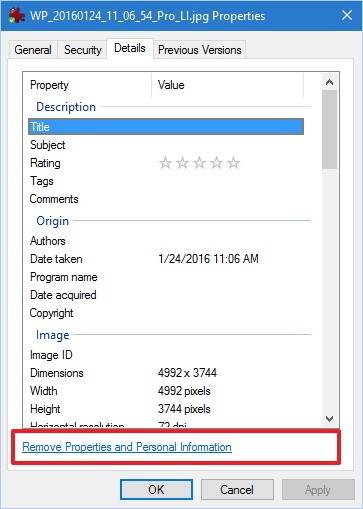Image resolution: width=363 pixels, height=509 pixels.
Task: Select the Tags property row
Action: (x=166, y=181)
